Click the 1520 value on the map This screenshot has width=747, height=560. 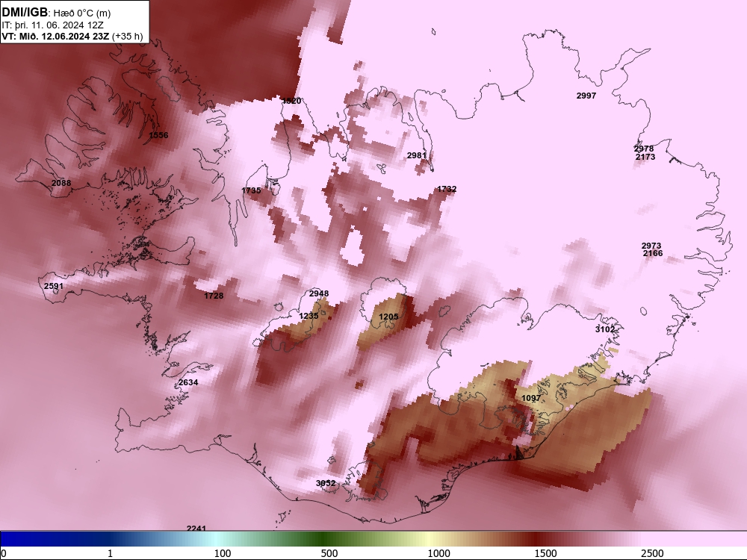pos(291,101)
